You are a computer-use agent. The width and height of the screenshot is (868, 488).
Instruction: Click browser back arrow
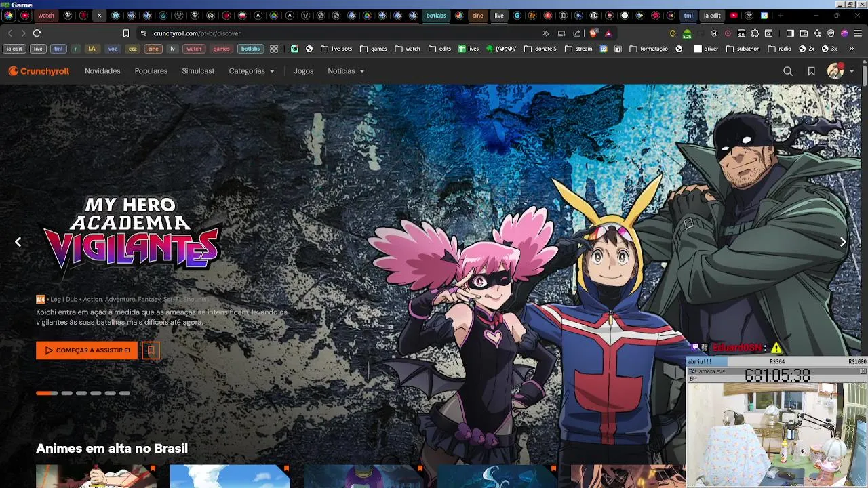9,33
